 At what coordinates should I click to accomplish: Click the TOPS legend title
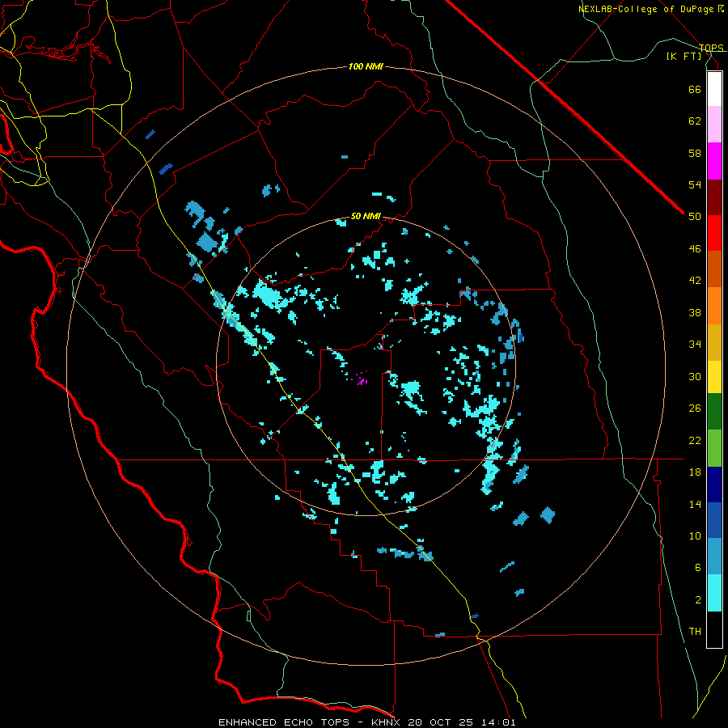pos(711,48)
